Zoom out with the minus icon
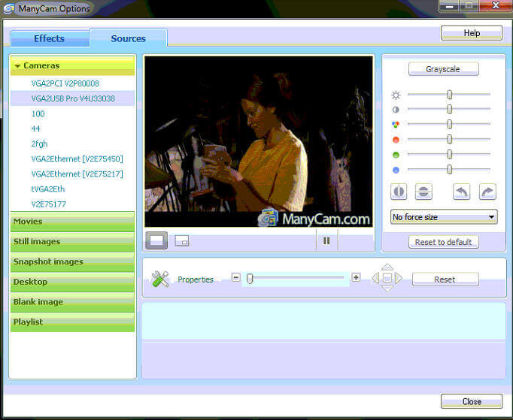 pyautogui.click(x=235, y=278)
